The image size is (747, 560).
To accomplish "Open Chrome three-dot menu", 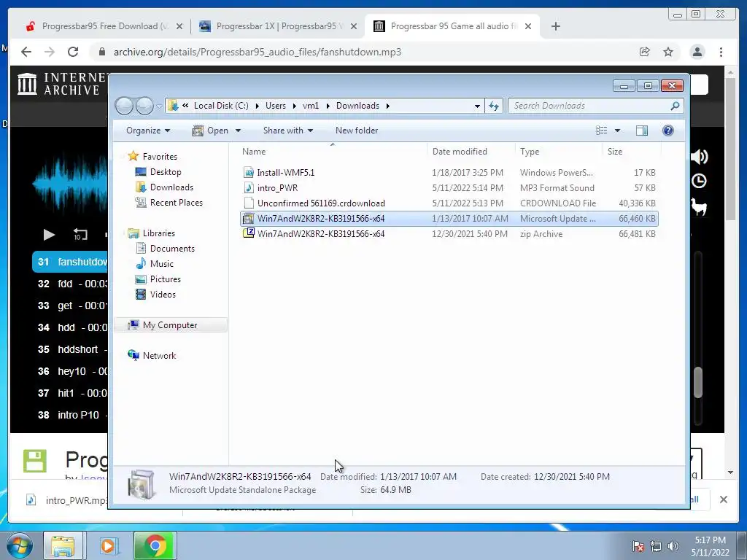I will pos(721,52).
